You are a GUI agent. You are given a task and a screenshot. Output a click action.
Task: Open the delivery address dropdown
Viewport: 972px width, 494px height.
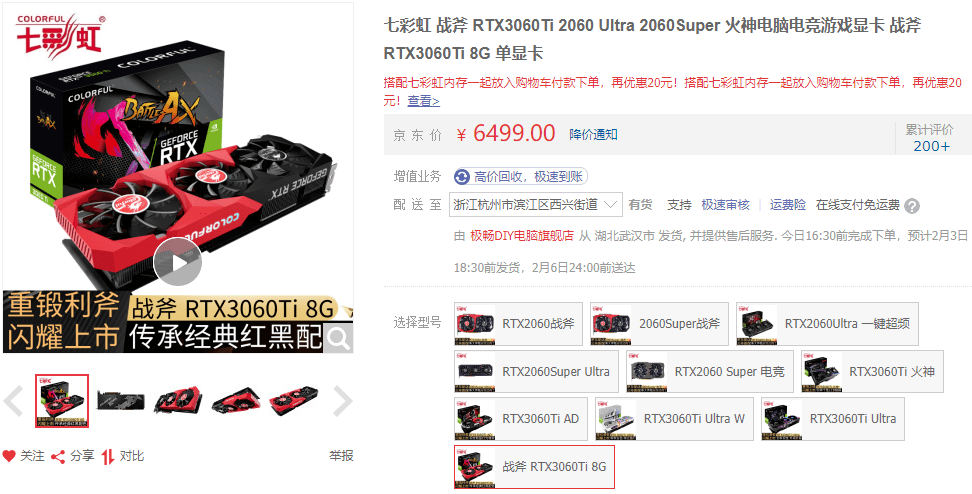tap(536, 205)
